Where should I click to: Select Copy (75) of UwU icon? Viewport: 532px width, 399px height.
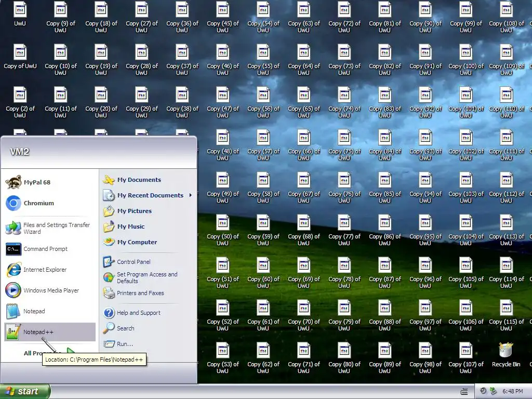pos(344,145)
